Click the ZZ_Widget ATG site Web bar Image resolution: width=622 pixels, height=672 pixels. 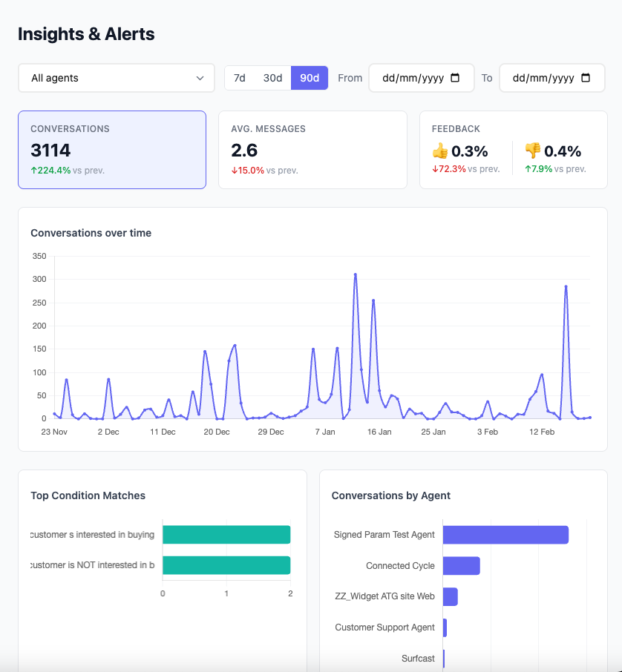[x=450, y=596]
